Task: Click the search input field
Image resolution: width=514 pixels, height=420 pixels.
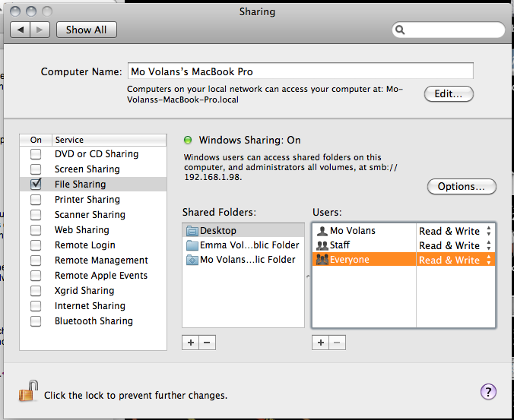Action: click(449, 30)
